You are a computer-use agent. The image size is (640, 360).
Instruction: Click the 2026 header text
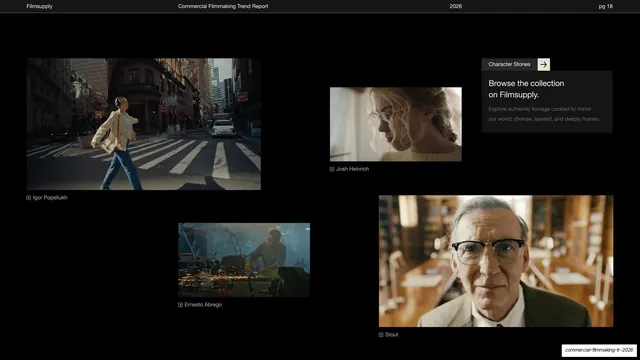tap(456, 6)
